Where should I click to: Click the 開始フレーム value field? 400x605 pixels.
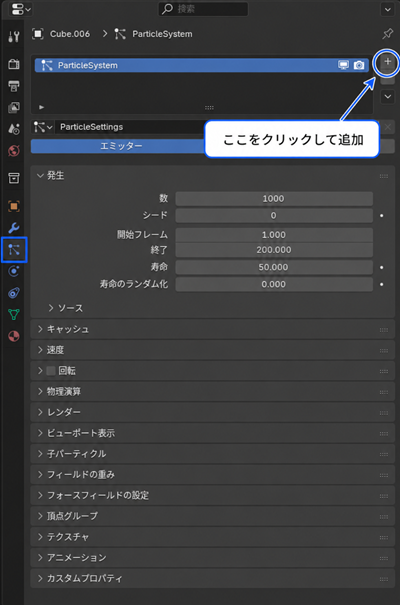point(274,235)
